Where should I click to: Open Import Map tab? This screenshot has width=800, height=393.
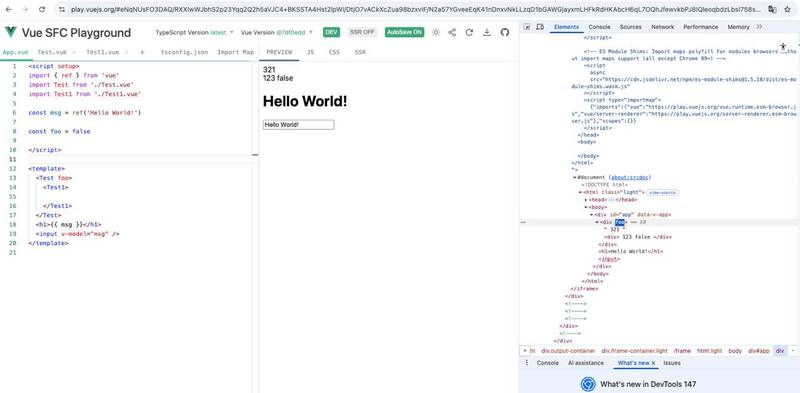point(235,52)
